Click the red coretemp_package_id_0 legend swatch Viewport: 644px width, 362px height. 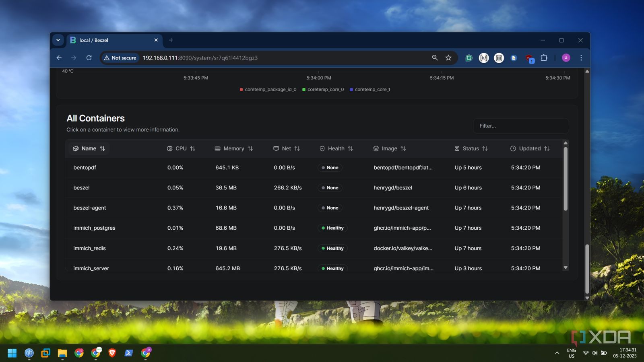[241, 90]
